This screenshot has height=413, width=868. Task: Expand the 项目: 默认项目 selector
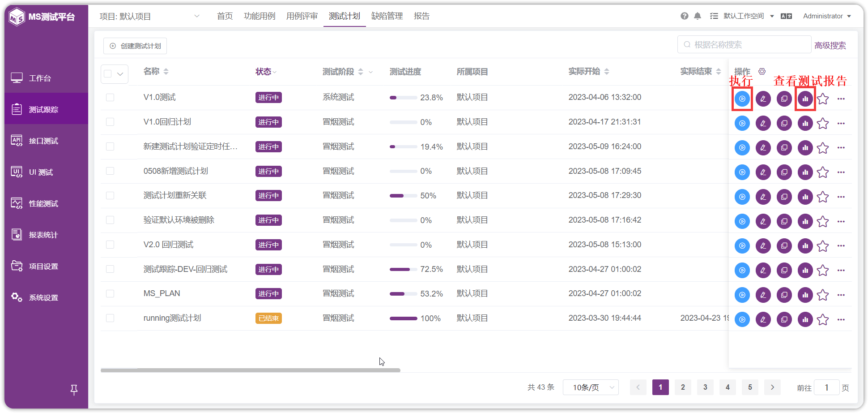pyautogui.click(x=149, y=17)
